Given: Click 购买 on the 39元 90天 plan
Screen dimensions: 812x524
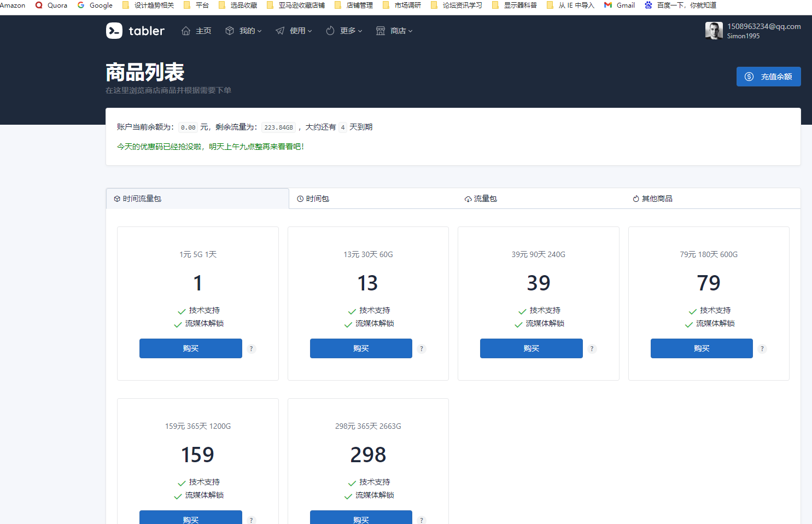Looking at the screenshot, I should (531, 348).
